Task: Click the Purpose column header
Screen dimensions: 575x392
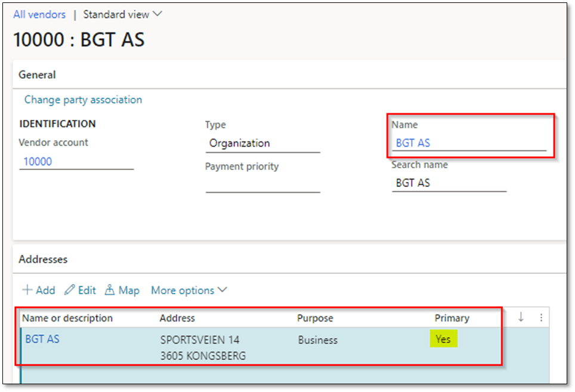Action: pos(315,318)
